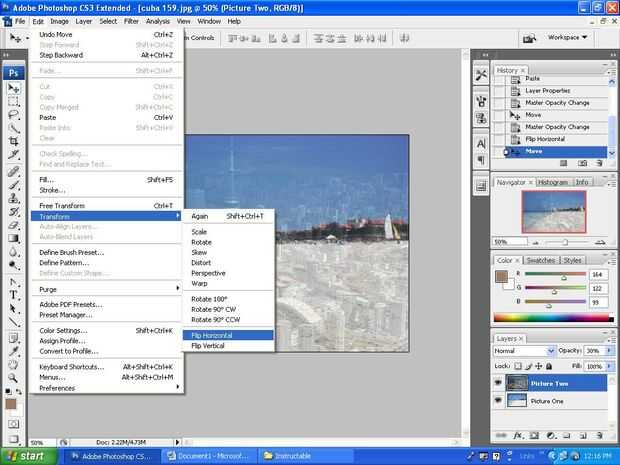This screenshot has height=465, width=620.
Task: Add a layer style with fx icon
Action: pyautogui.click(x=518, y=436)
